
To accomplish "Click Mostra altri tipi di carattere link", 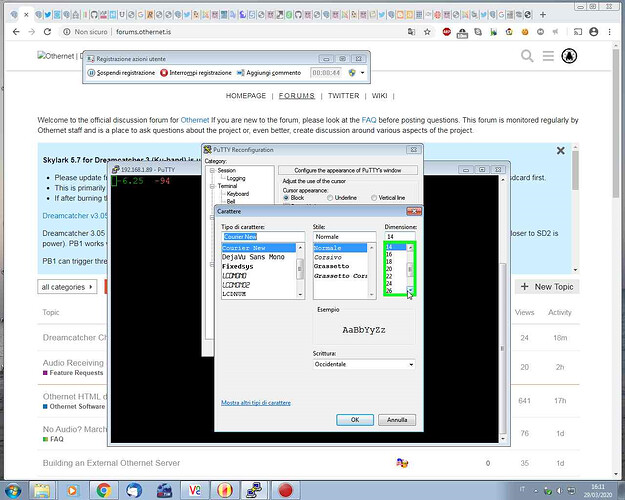I will [256, 403].
